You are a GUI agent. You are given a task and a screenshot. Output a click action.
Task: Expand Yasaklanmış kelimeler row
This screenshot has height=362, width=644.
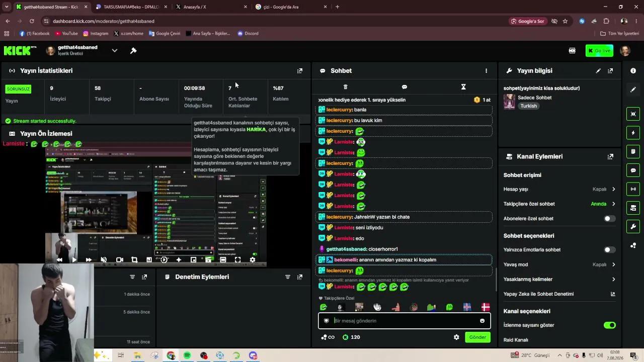coord(559,279)
